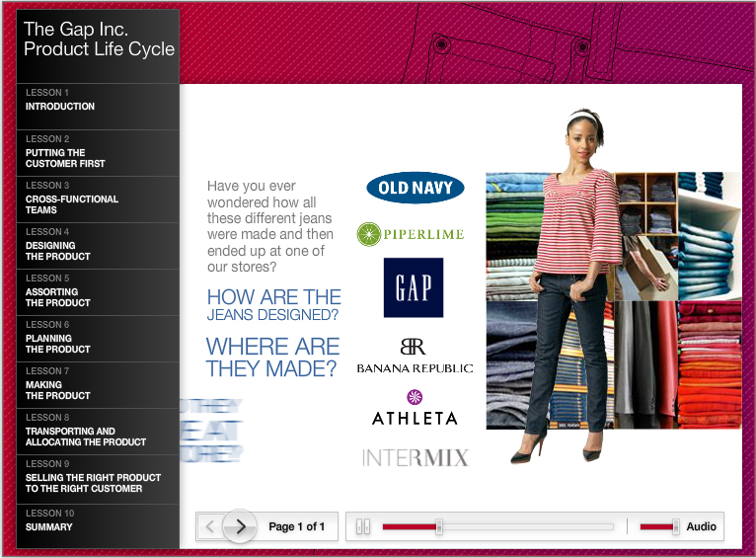Adjust the playback progress slider handle
This screenshot has height=558, width=756.
click(x=439, y=526)
